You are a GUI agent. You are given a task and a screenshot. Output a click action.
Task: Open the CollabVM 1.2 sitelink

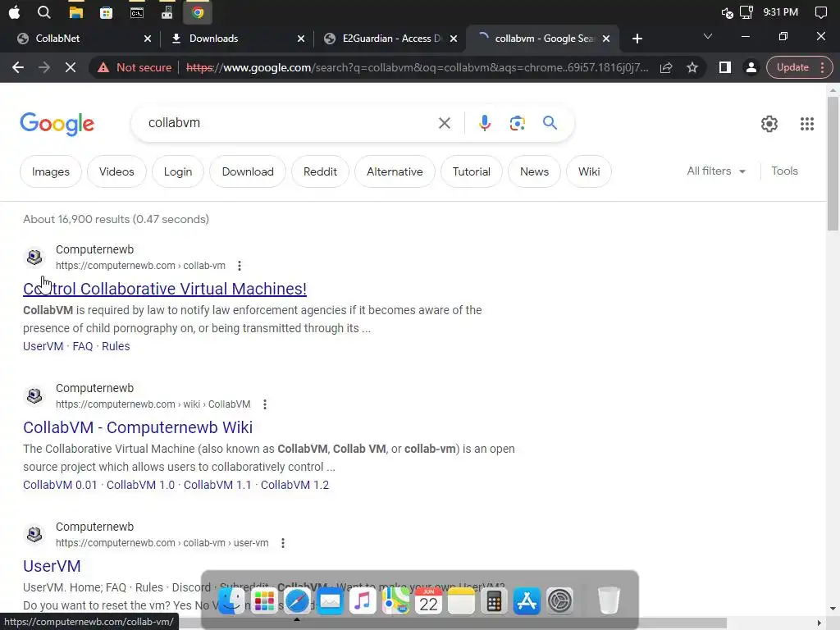click(294, 485)
